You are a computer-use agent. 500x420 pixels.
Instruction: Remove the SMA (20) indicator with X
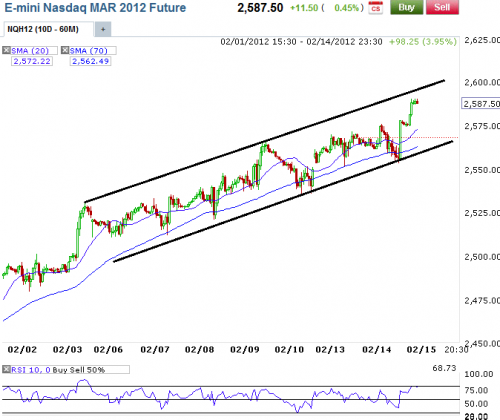click(6, 50)
